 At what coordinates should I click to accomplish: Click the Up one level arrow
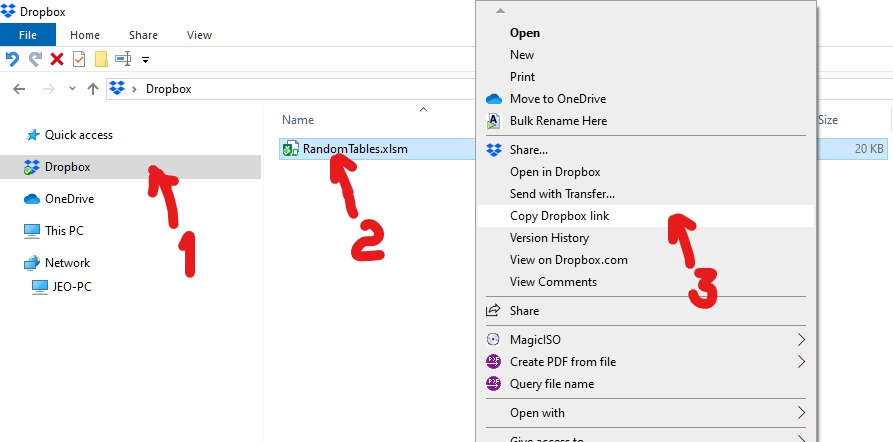93,89
